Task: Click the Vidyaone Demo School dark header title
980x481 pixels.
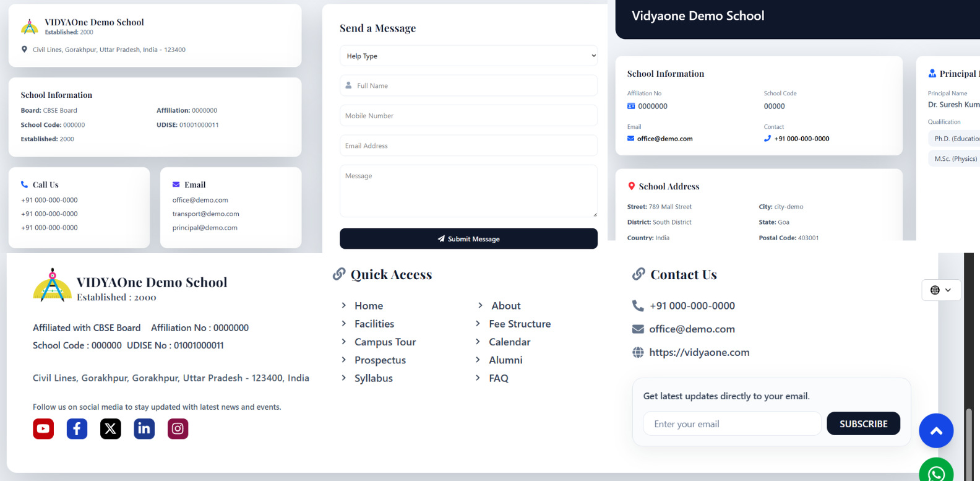Action: click(x=698, y=16)
